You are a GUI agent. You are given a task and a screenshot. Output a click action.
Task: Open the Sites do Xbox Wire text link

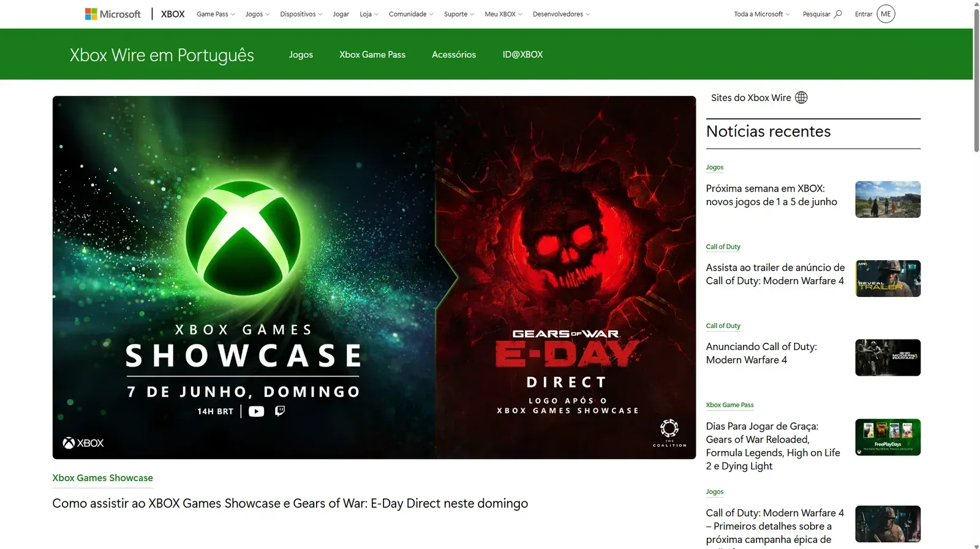(751, 97)
